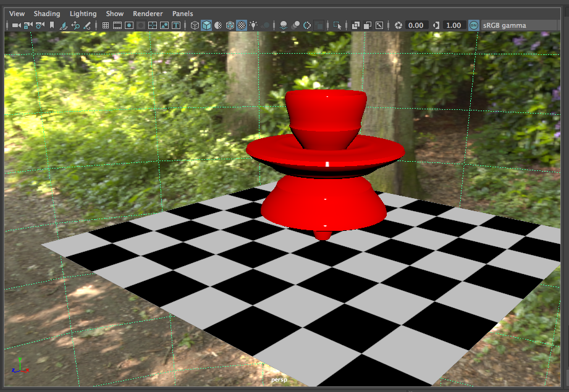Toggle the Gate Mask icon
569x392 pixels.
[141, 25]
